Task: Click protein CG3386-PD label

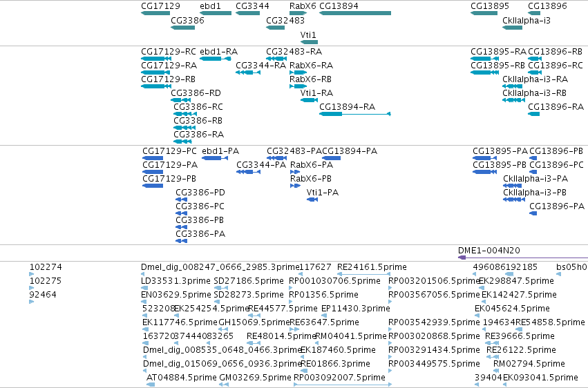Action: coord(200,193)
